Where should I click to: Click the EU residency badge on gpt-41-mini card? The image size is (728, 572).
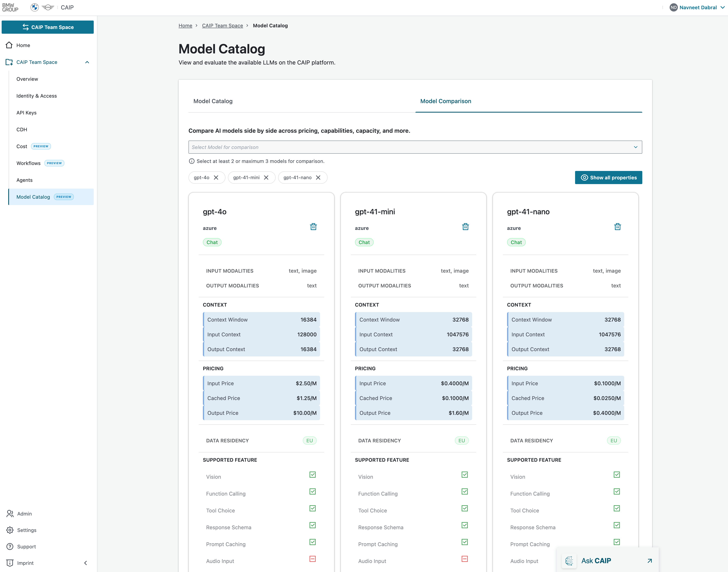click(x=462, y=441)
